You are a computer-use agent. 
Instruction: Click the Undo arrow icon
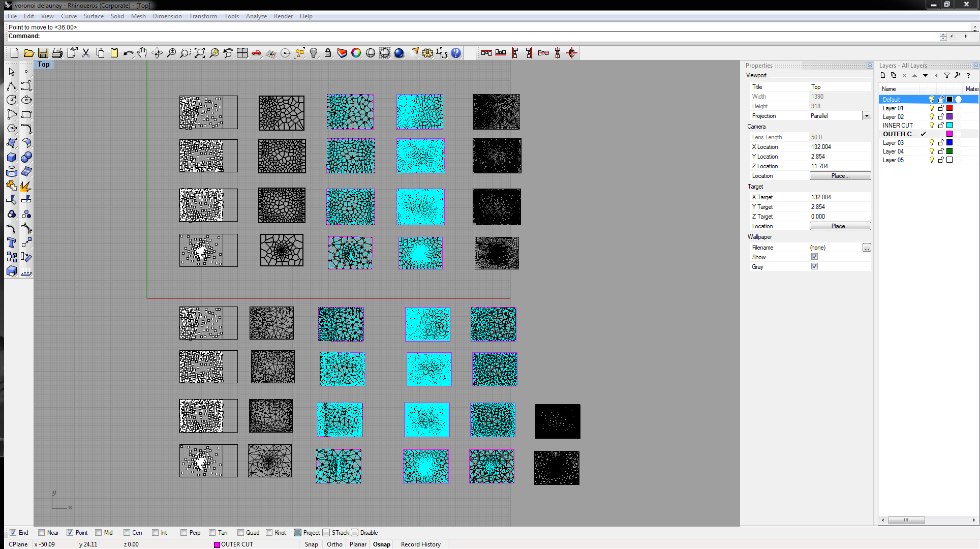point(129,53)
